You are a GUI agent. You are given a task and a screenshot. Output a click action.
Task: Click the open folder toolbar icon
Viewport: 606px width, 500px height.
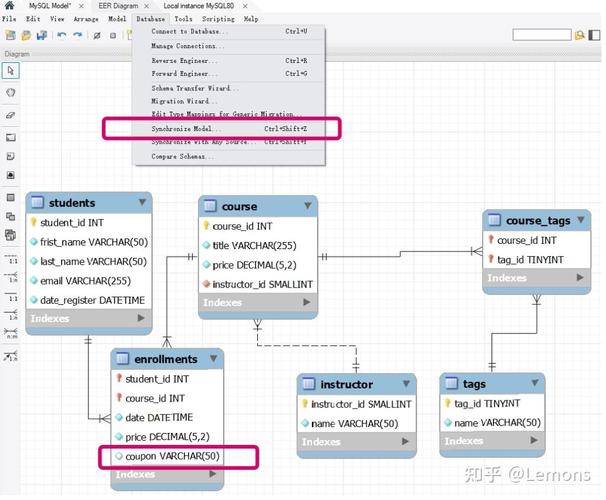[25, 35]
